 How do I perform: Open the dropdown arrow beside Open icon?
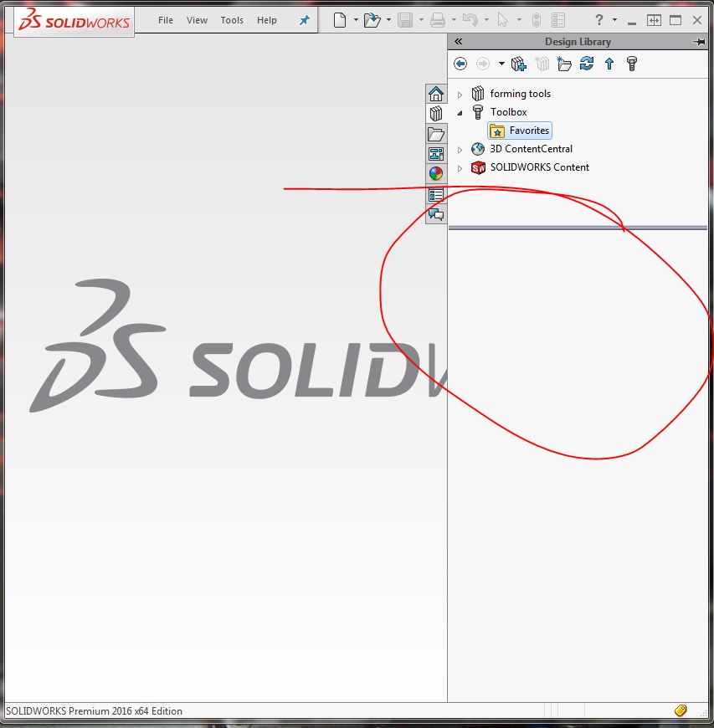(x=388, y=20)
